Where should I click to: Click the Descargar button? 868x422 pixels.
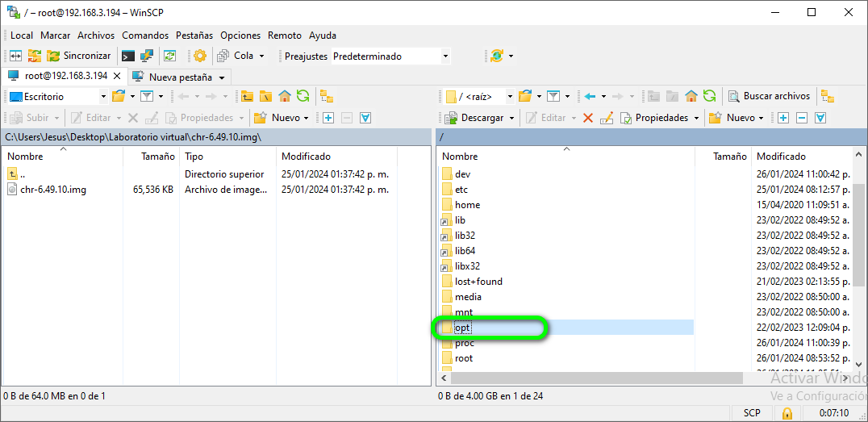[x=475, y=118]
